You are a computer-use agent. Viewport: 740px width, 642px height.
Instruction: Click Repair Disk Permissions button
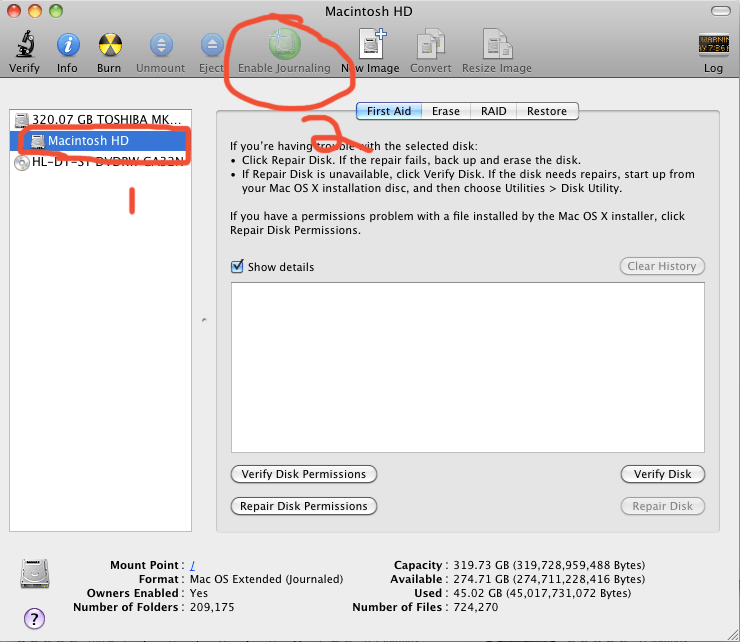[x=303, y=506]
